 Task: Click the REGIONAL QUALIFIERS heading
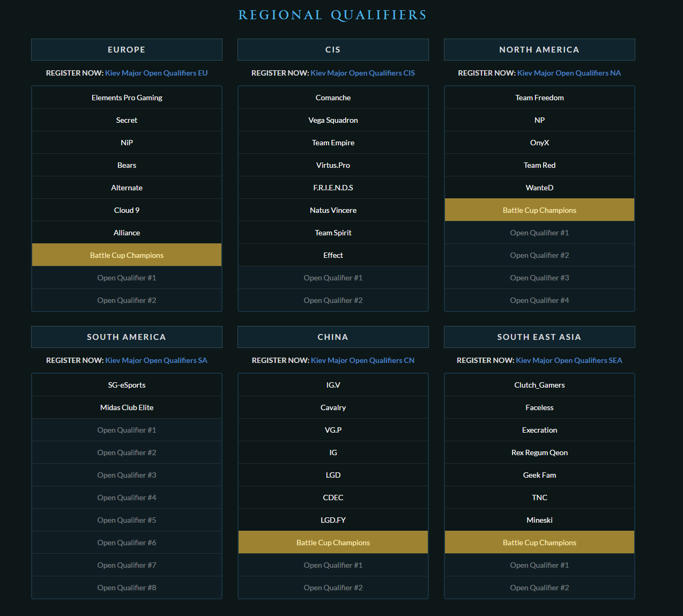coord(332,15)
